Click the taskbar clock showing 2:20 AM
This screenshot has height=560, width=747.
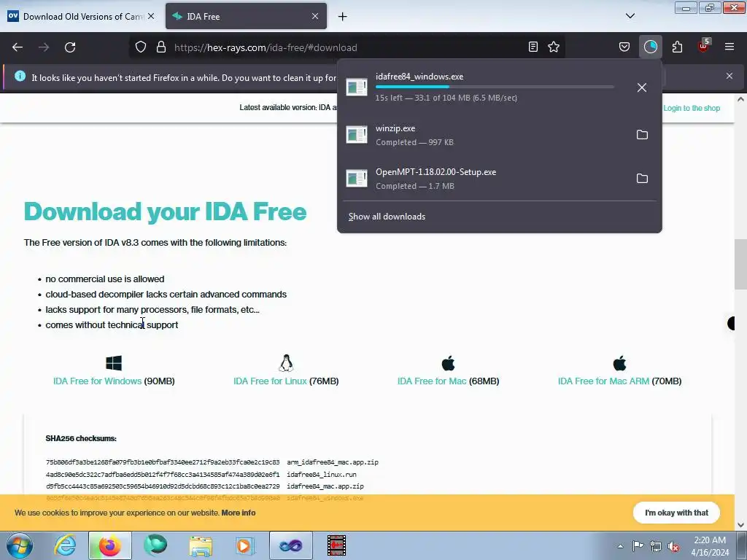pos(710,546)
